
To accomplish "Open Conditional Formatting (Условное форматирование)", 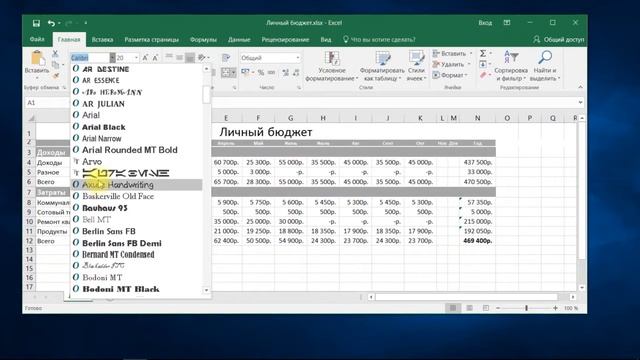I will point(331,66).
